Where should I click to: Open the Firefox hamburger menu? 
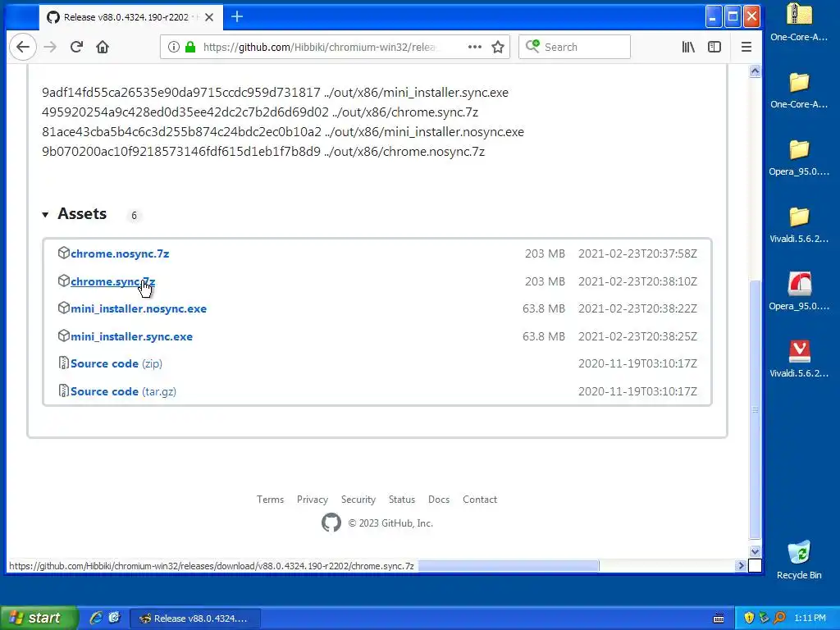point(746,47)
